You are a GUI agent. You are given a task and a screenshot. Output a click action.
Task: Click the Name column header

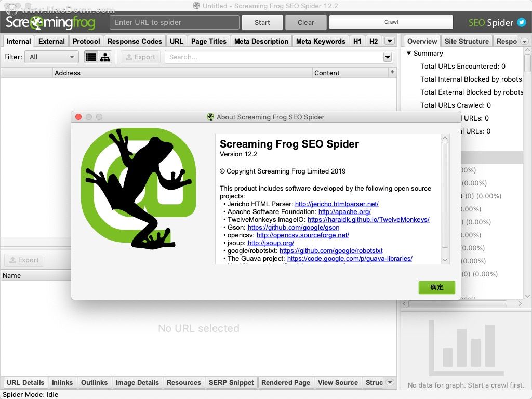coord(36,275)
